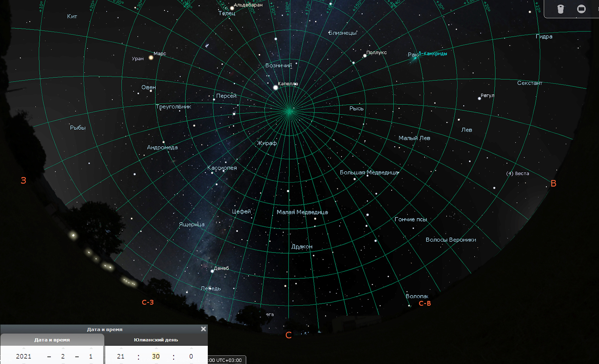
Task: Click the Кассиопея constellation label
Action: [222, 168]
